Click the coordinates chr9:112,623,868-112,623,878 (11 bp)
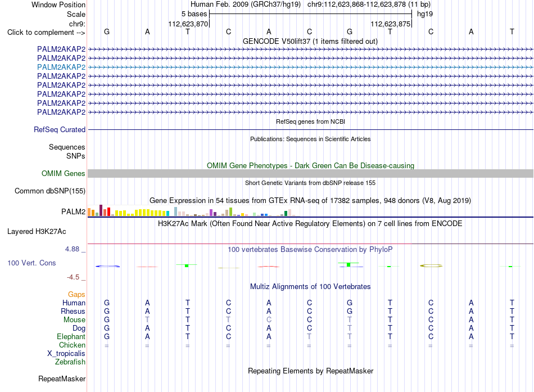This screenshot has height=392, width=534. tap(369, 4)
